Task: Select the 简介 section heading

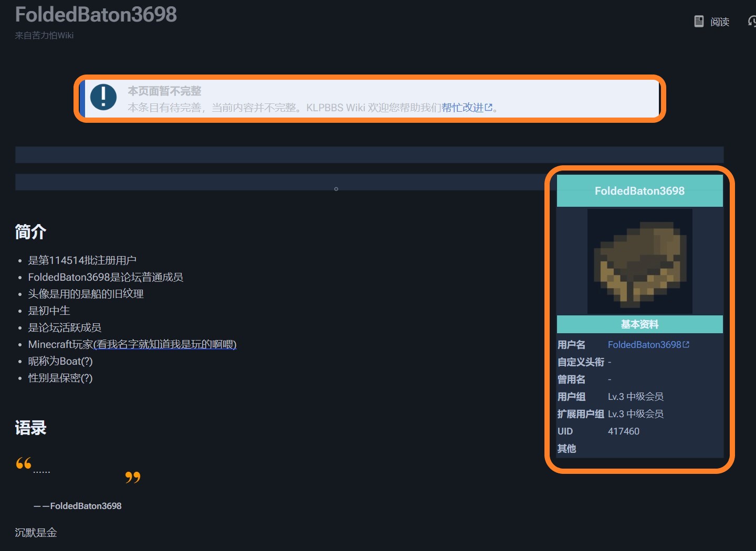Action: click(x=30, y=232)
